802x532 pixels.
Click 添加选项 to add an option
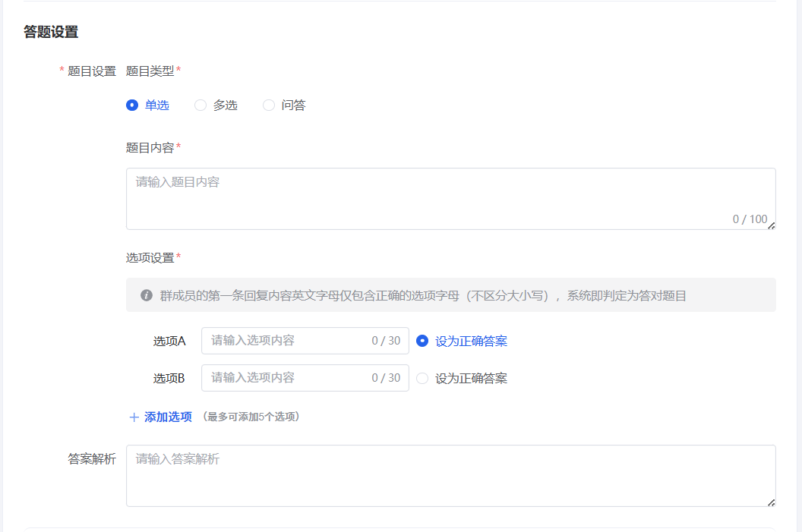tap(168, 417)
